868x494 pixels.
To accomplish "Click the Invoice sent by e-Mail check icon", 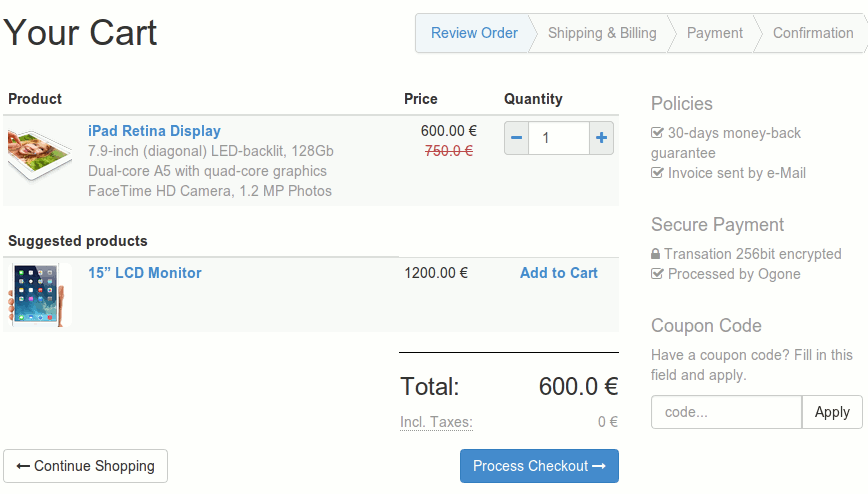I will tap(657, 173).
